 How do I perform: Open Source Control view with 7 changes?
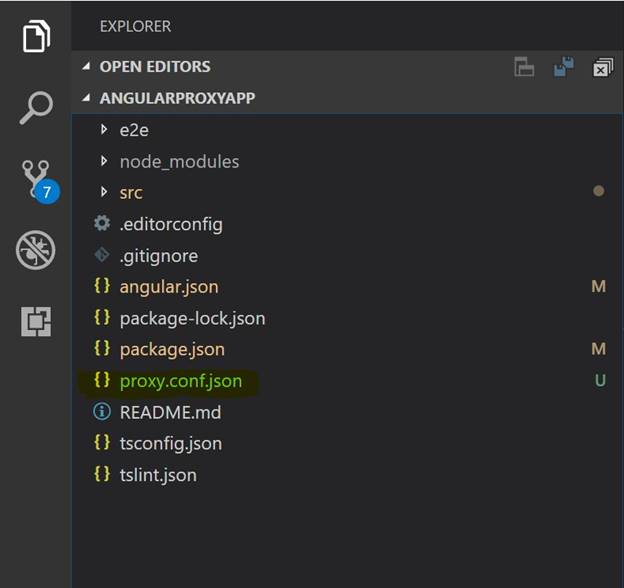pyautogui.click(x=38, y=180)
